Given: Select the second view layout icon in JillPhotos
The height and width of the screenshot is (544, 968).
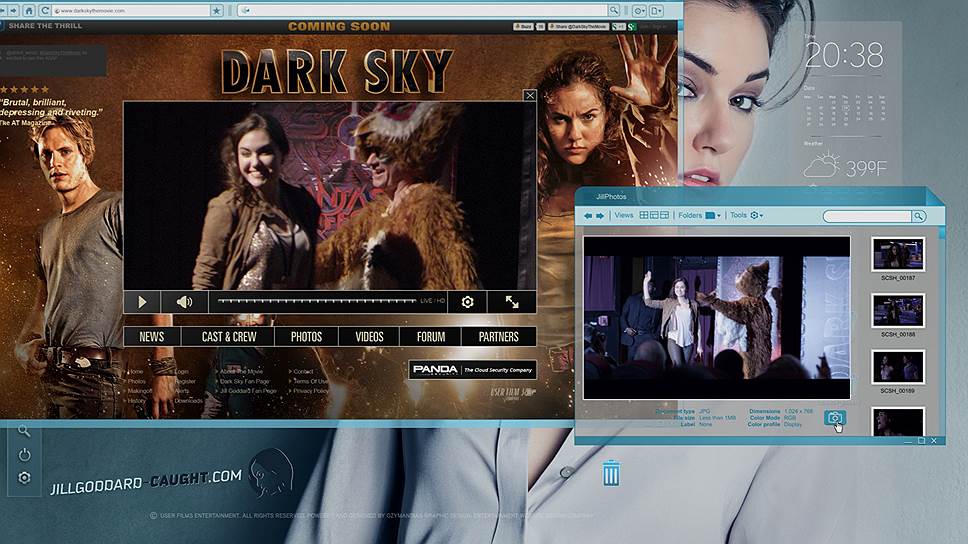Looking at the screenshot, I should click(654, 215).
